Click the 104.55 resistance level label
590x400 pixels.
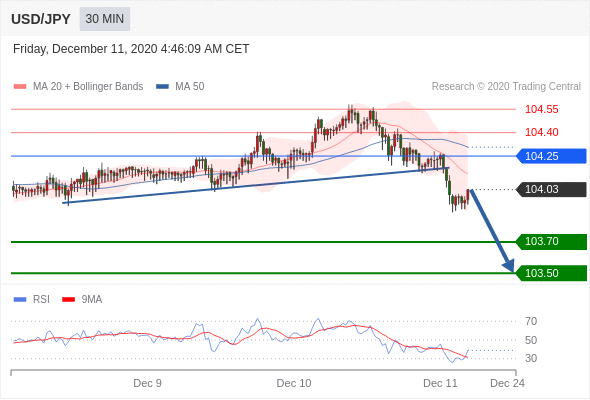pos(541,110)
